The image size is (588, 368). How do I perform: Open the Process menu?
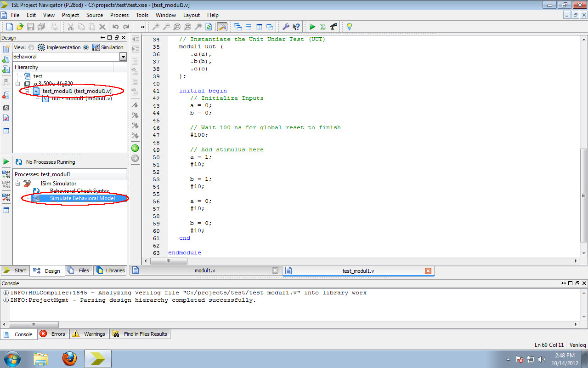pyautogui.click(x=119, y=15)
